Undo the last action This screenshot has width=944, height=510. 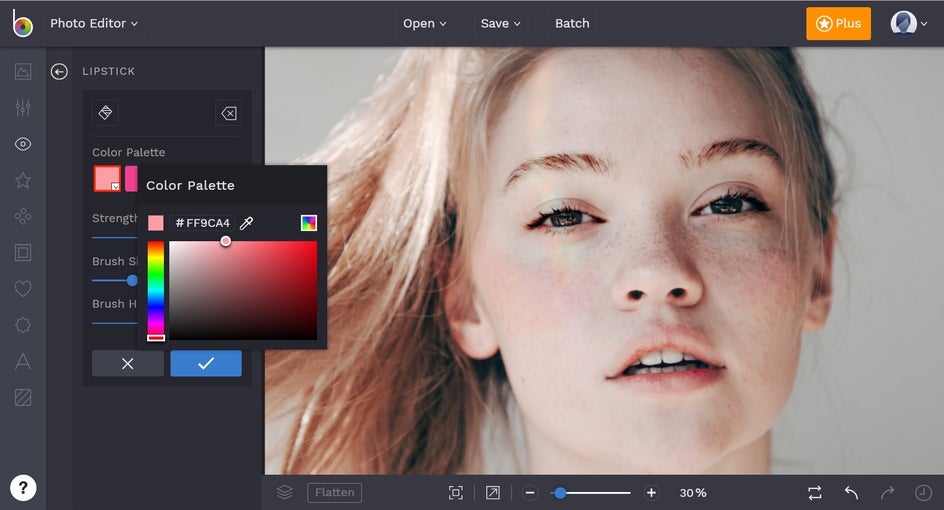tap(851, 493)
